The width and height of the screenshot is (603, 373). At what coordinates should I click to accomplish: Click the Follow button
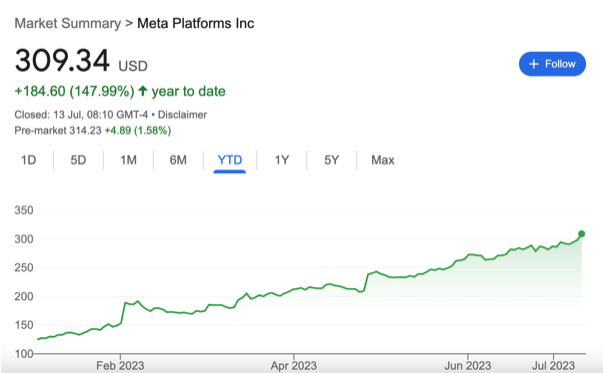pos(552,64)
